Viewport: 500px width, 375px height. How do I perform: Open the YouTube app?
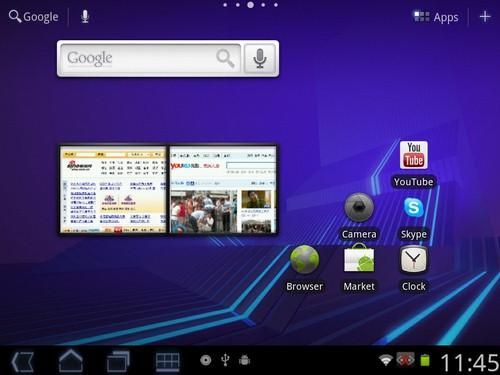[413, 164]
